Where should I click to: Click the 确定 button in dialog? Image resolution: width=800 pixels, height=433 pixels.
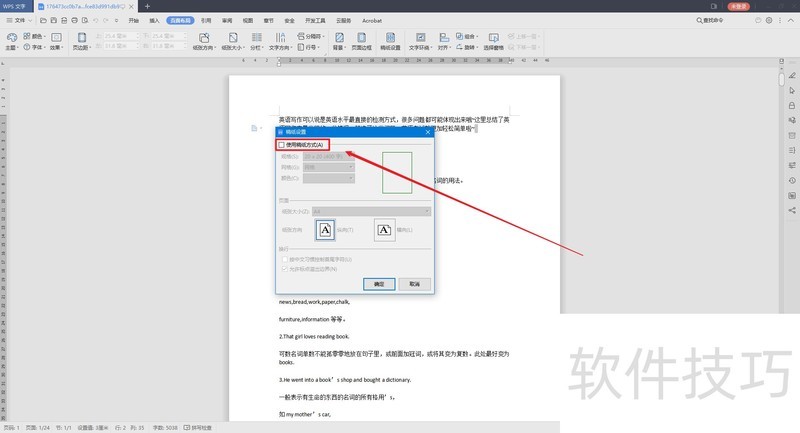(x=379, y=284)
